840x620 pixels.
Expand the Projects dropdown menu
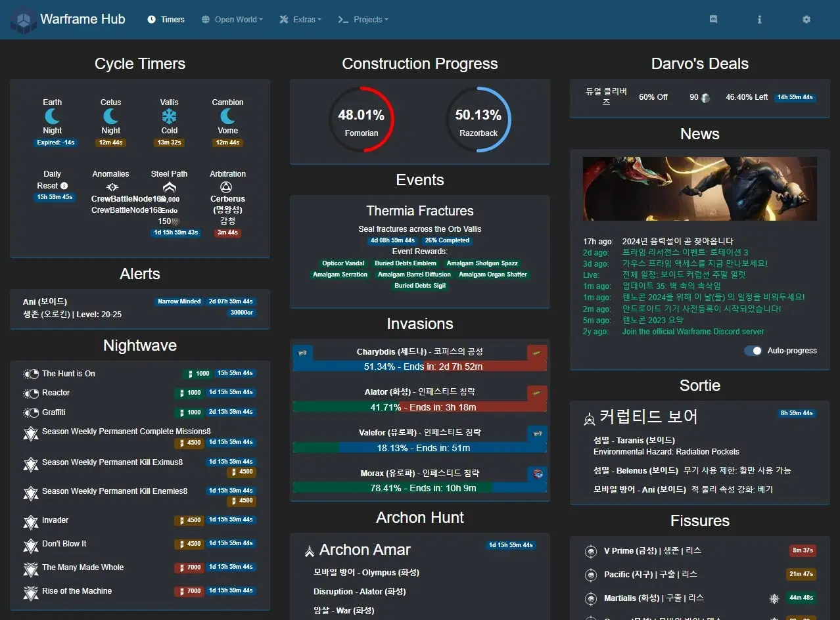363,20
